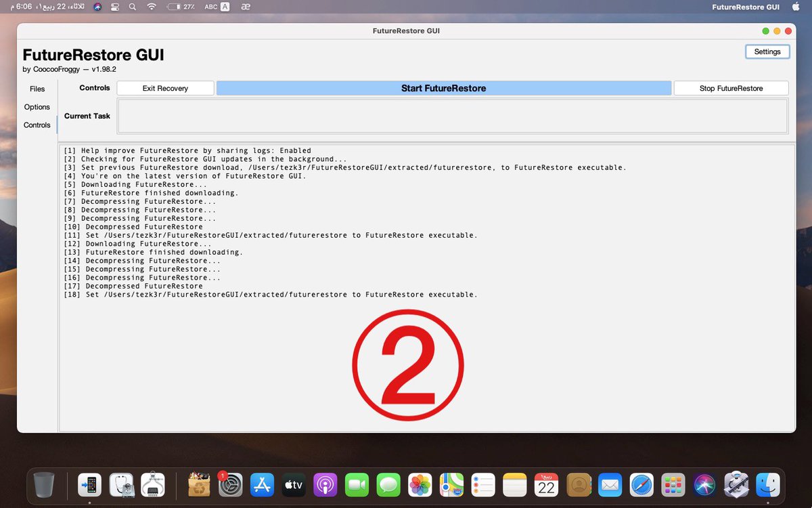Open the Wi-Fi status menu icon

152,7
